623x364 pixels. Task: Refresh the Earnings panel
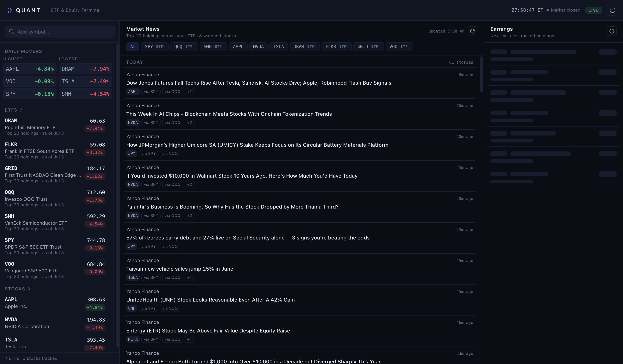click(612, 31)
